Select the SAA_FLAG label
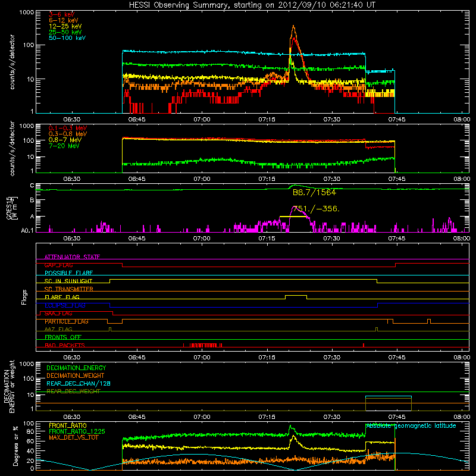 (58, 314)
